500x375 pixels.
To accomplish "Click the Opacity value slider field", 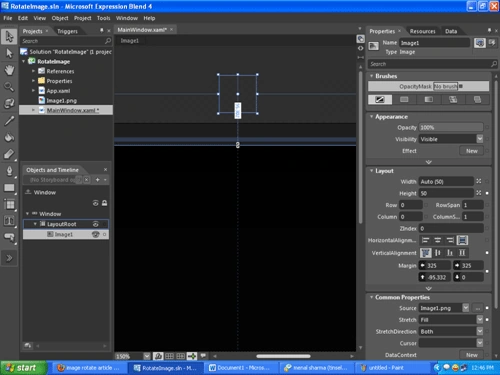I will [x=451, y=127].
